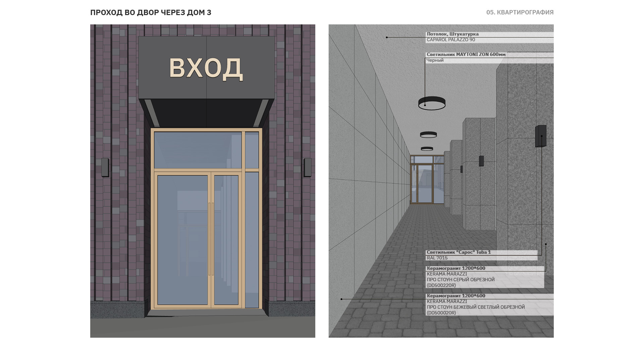The height and width of the screenshot is (362, 644).
Task: Click the 05. КВАРТИРОГРАФИЯ section header
Action: point(520,12)
